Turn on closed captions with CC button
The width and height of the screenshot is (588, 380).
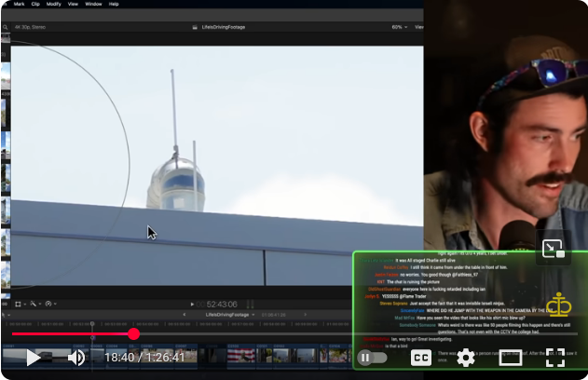(421, 357)
